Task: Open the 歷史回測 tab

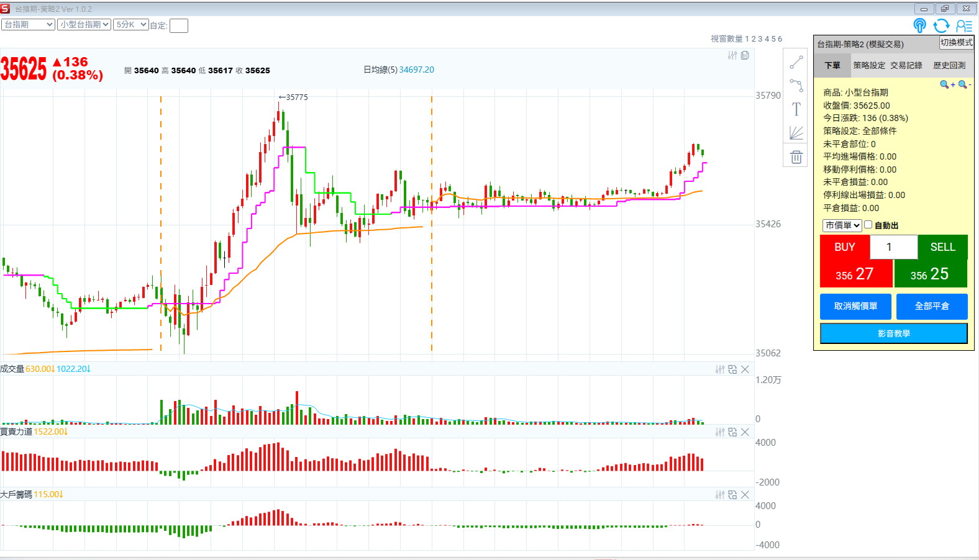Action: (x=949, y=65)
